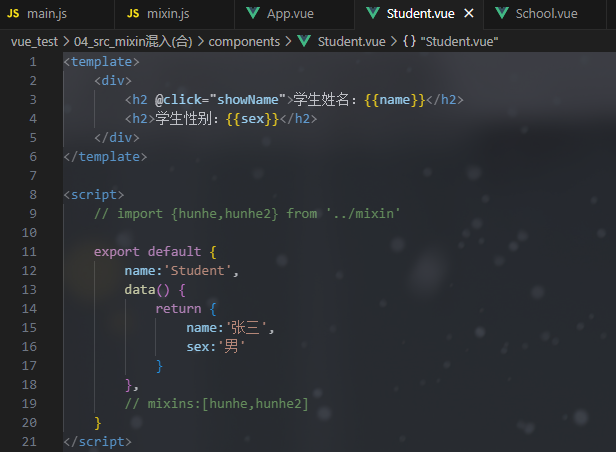Select the Student.vue tab
616x452 pixels.
[420, 14]
